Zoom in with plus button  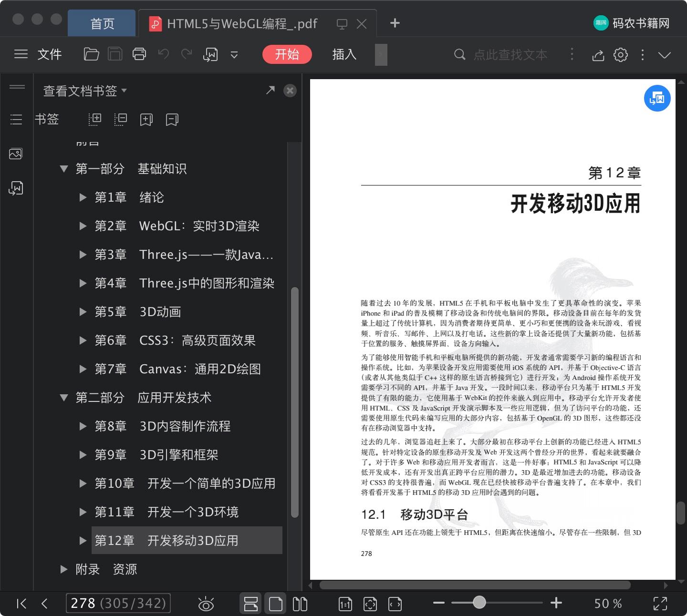[556, 603]
